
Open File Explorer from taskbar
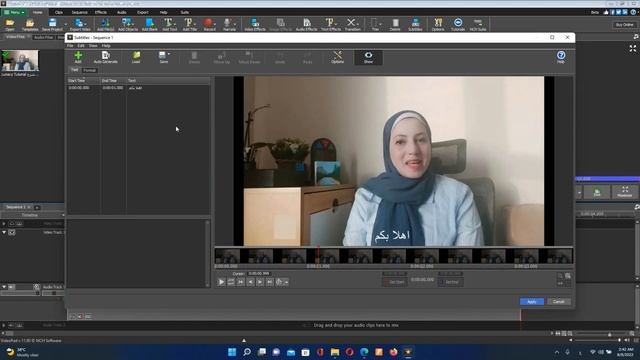click(335, 352)
